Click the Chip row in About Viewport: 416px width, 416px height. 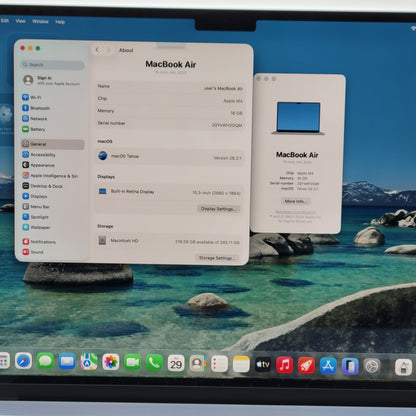coord(170,100)
